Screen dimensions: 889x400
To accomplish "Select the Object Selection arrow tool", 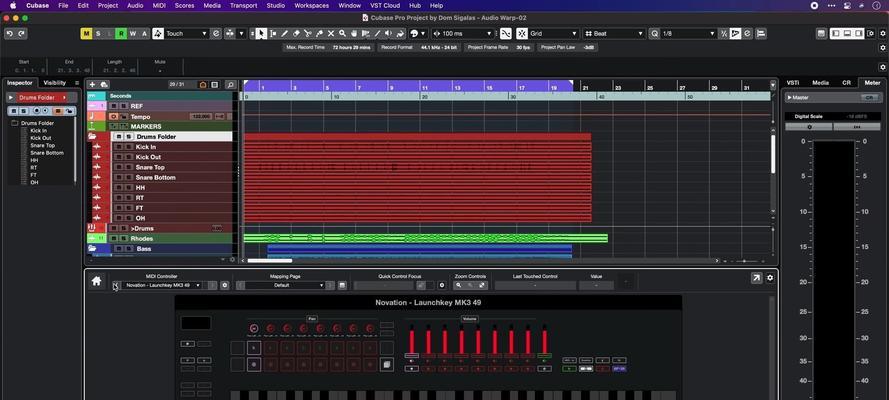I will (x=260, y=33).
